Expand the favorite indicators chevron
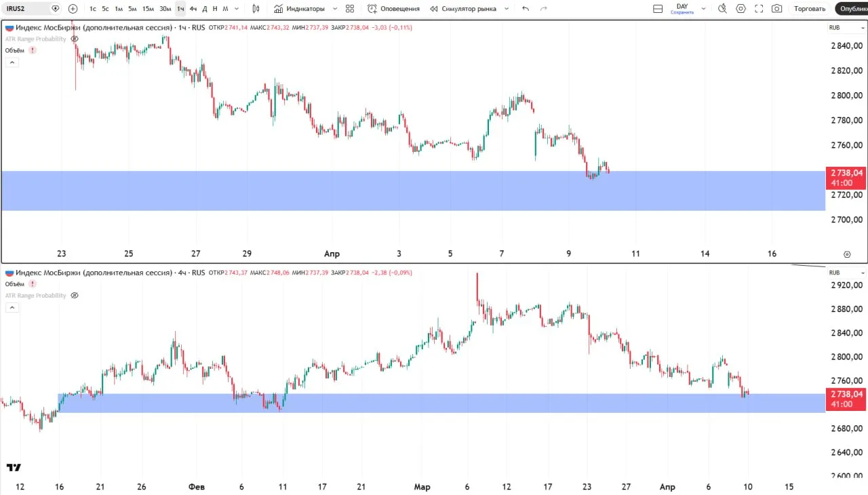 334,9
